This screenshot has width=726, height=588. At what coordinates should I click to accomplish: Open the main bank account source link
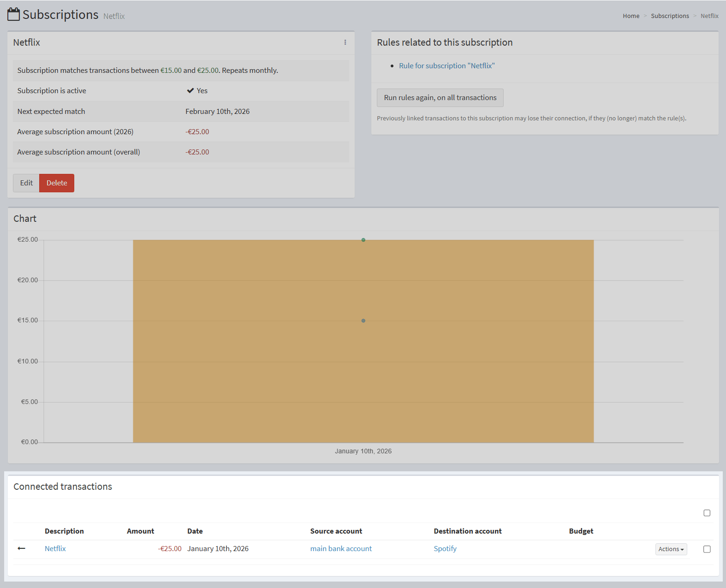click(341, 548)
